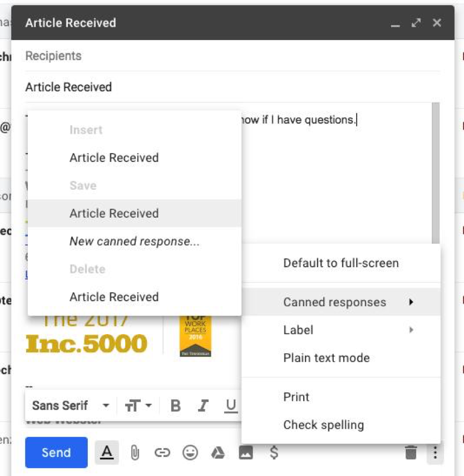Click the insert link icon

pos(162,453)
